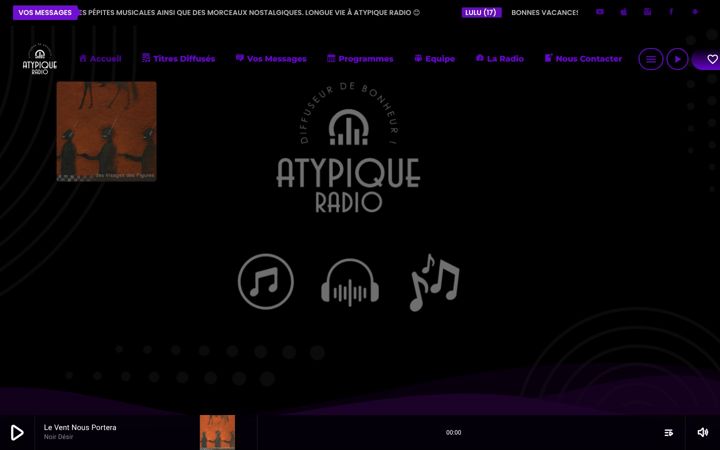
Task: Click the small album cover in player bar
Action: click(217, 433)
